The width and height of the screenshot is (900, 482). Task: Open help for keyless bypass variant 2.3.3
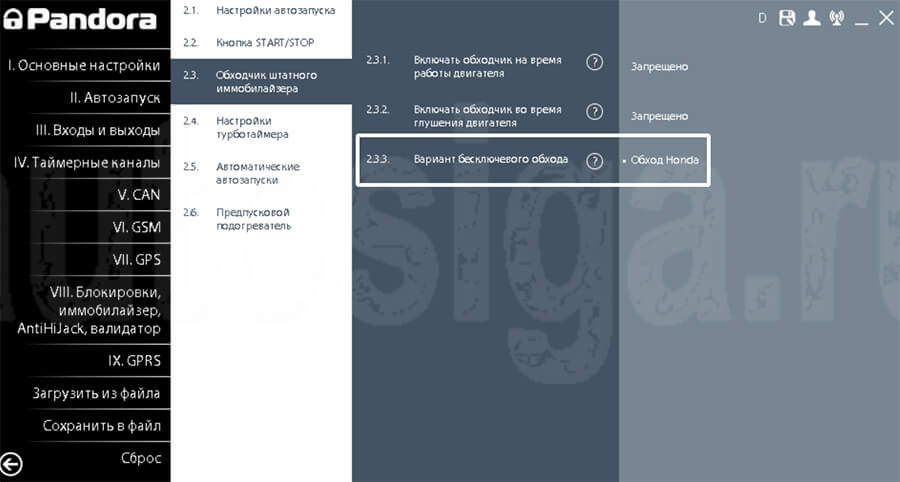[x=594, y=160]
